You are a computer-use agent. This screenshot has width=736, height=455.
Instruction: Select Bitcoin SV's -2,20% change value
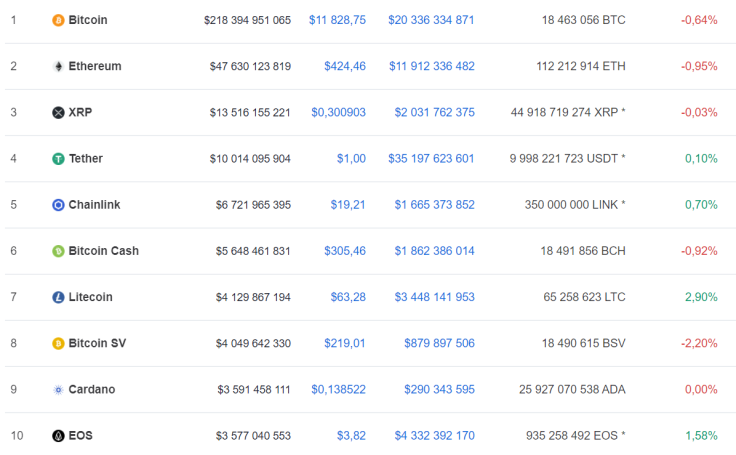[699, 343]
